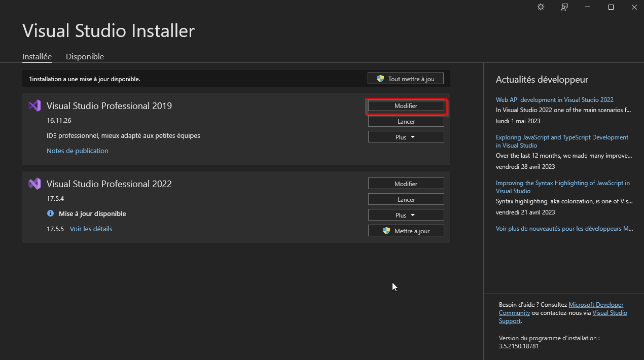Image resolution: width=644 pixels, height=360 pixels.
Task: Switch to the Installée tab
Action: click(x=37, y=57)
